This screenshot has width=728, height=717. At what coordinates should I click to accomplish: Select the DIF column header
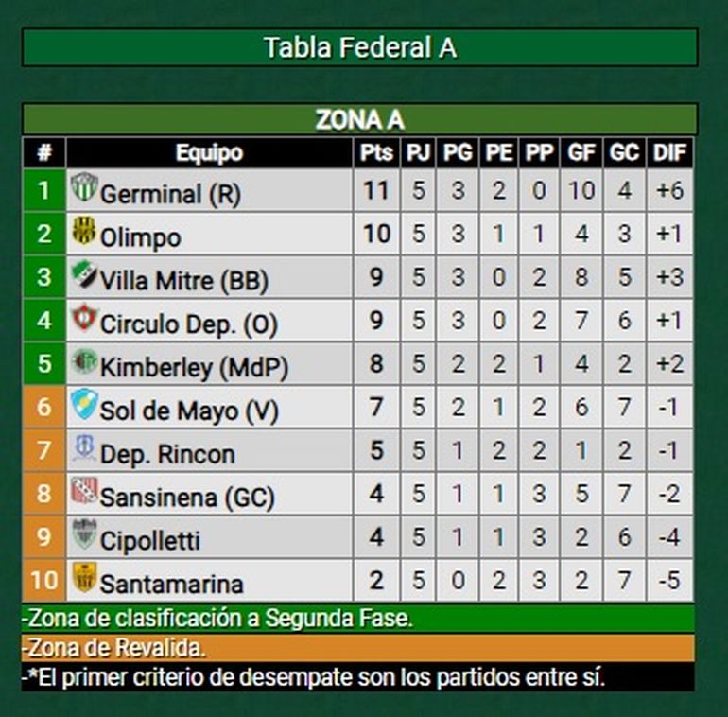pyautogui.click(x=670, y=152)
